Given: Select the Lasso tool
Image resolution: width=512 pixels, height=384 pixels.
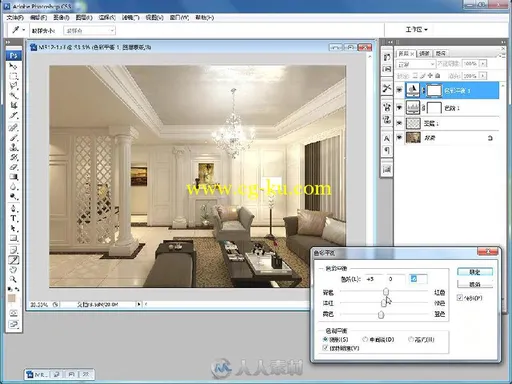Looking at the screenshot, I should (x=13, y=86).
